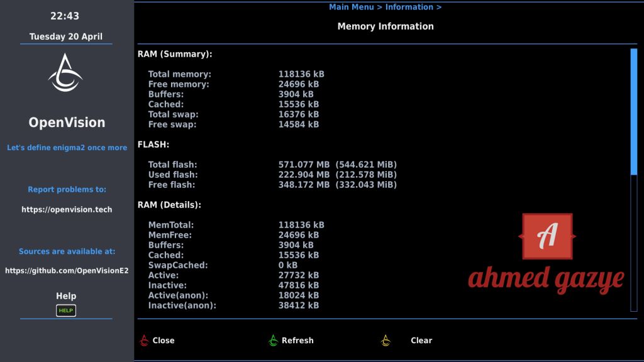Screen dimensions: 644x362
Task: Select the 18024 kB value
Action: (299, 295)
